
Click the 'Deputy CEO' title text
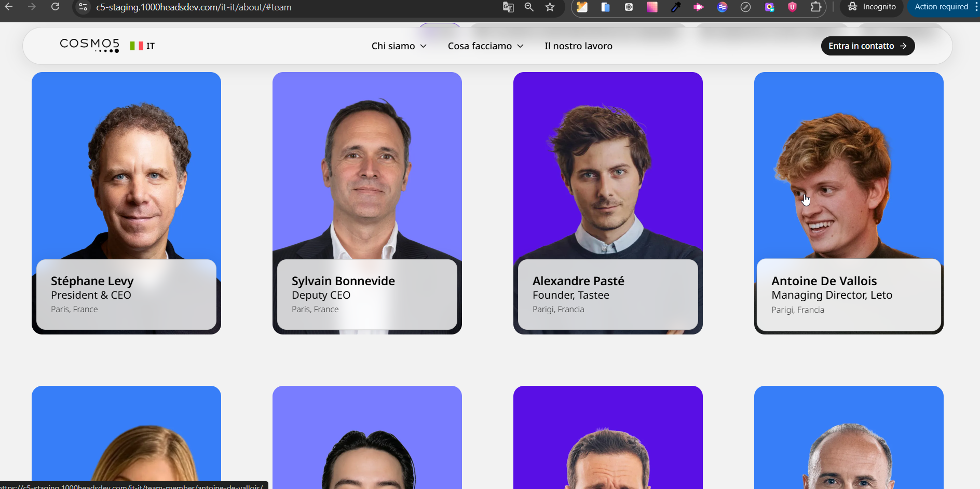pos(321,296)
